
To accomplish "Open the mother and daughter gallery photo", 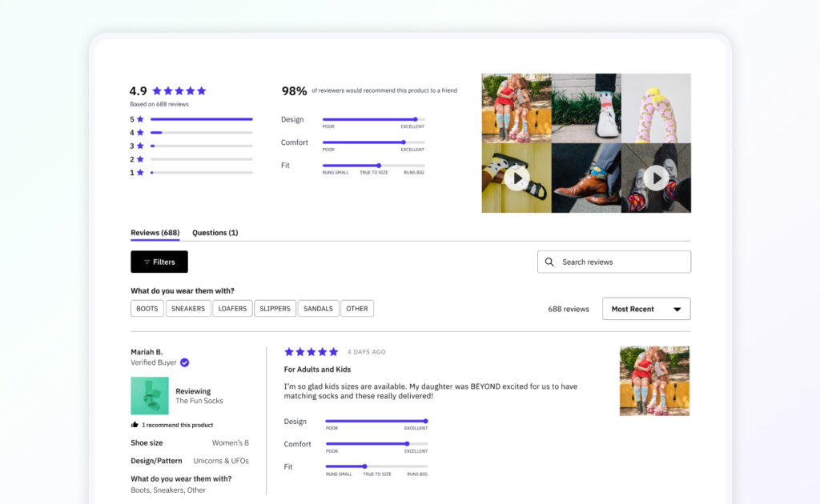I will (517, 108).
